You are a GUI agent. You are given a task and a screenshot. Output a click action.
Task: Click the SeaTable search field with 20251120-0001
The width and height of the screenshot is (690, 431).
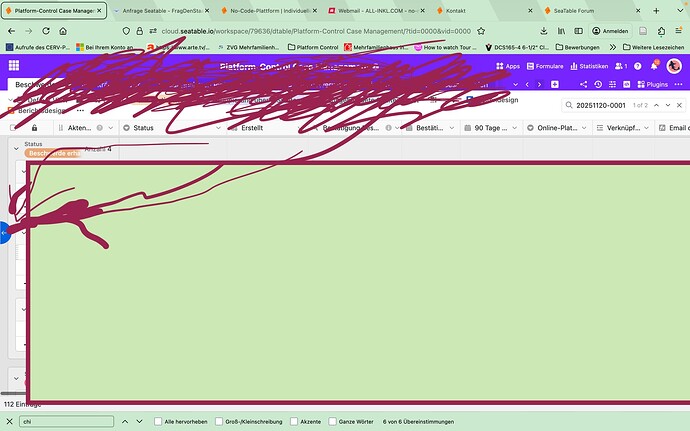pos(601,105)
